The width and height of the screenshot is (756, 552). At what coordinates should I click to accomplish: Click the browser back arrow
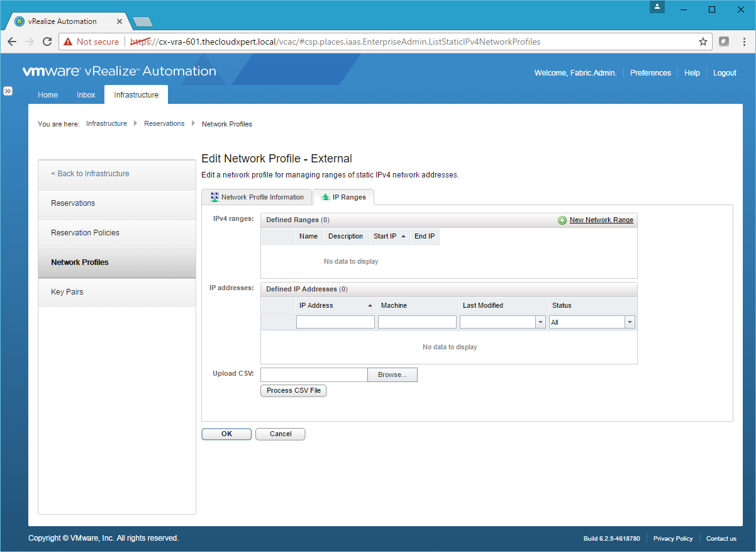[12, 42]
